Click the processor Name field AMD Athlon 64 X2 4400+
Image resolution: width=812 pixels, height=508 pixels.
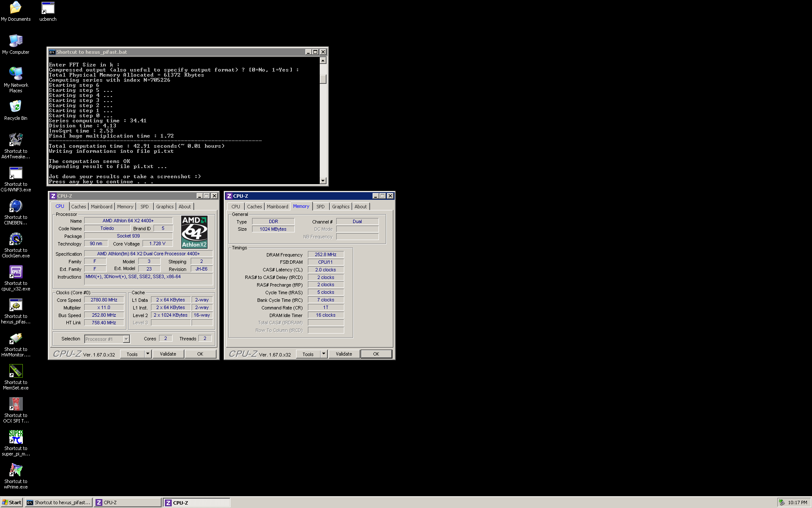128,221
